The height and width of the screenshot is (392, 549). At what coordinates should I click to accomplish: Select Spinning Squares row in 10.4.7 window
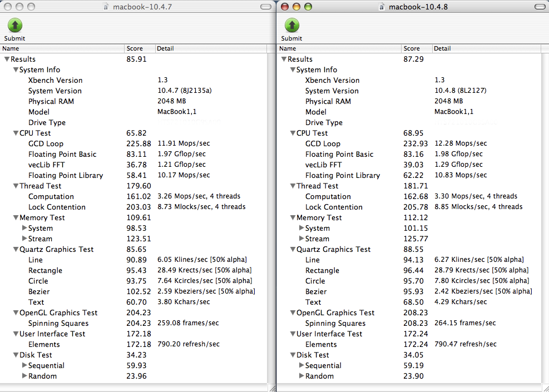[133, 323]
